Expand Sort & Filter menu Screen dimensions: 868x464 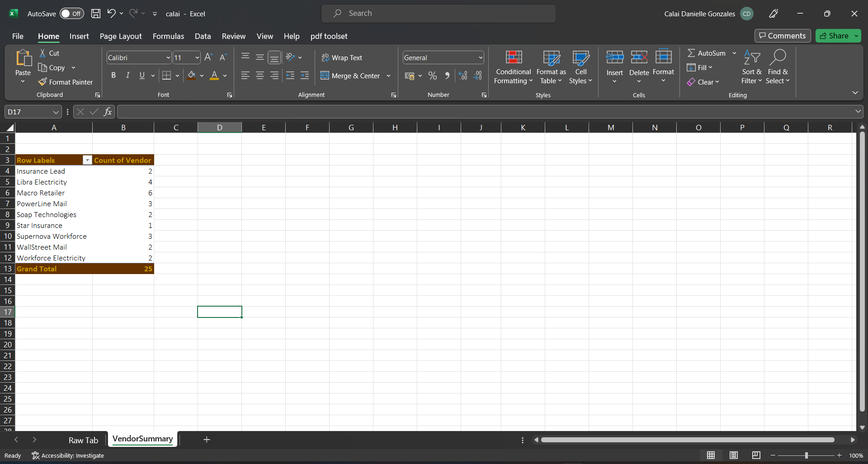coord(751,67)
